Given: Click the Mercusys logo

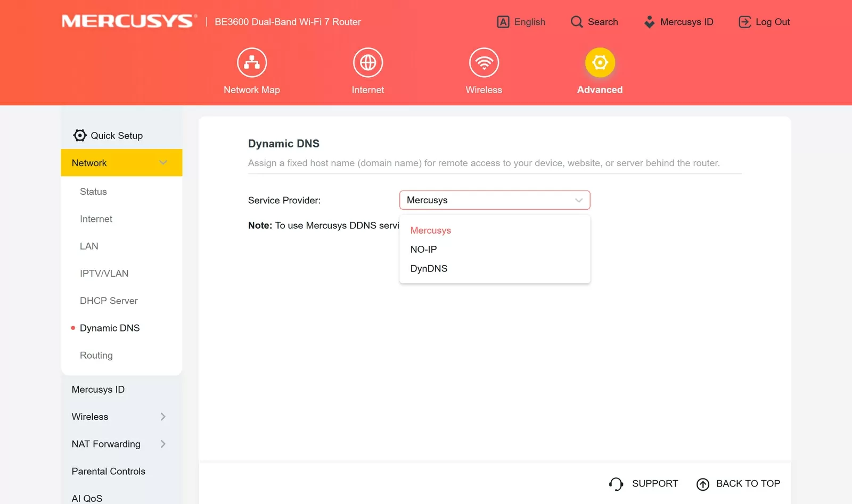Looking at the screenshot, I should 129,21.
